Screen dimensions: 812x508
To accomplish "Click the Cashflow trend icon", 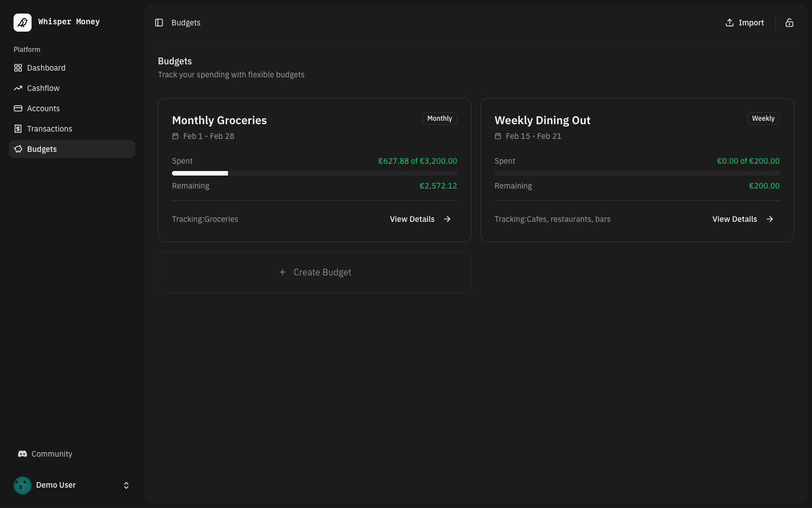I will click(x=18, y=88).
